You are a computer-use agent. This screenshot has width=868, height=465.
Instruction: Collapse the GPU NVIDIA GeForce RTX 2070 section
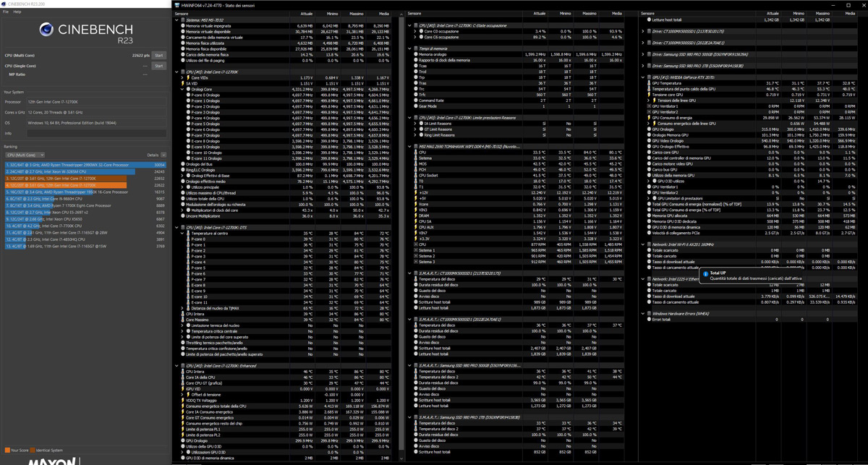[644, 77]
